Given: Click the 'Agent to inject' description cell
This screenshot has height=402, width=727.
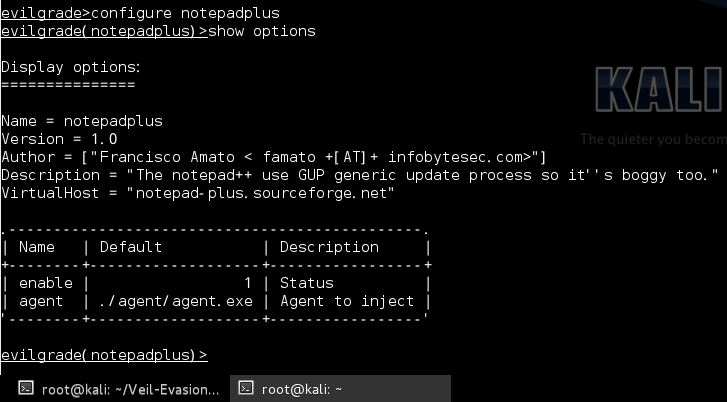Looking at the screenshot, I should (347, 301).
